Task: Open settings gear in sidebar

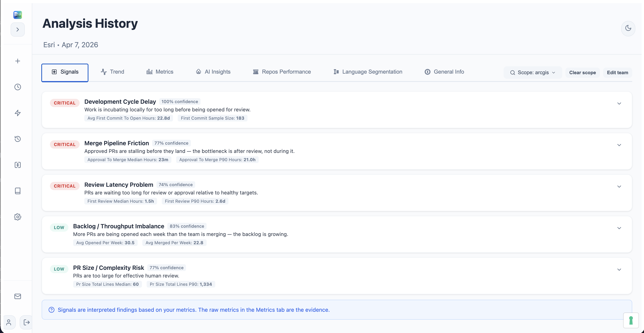Action: tap(17, 217)
